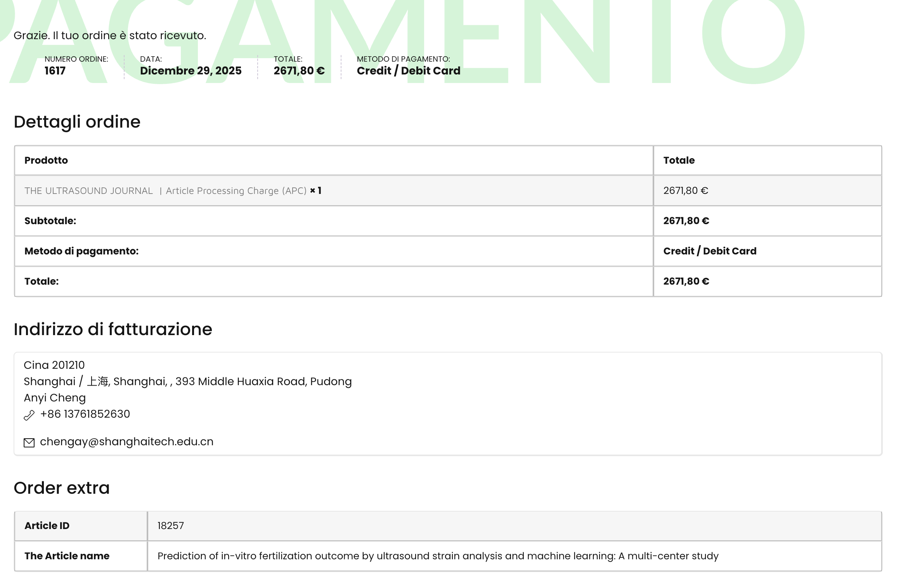This screenshot has width=901, height=588.
Task: Click the Indirizzo di fatturazione heading
Action: (113, 329)
